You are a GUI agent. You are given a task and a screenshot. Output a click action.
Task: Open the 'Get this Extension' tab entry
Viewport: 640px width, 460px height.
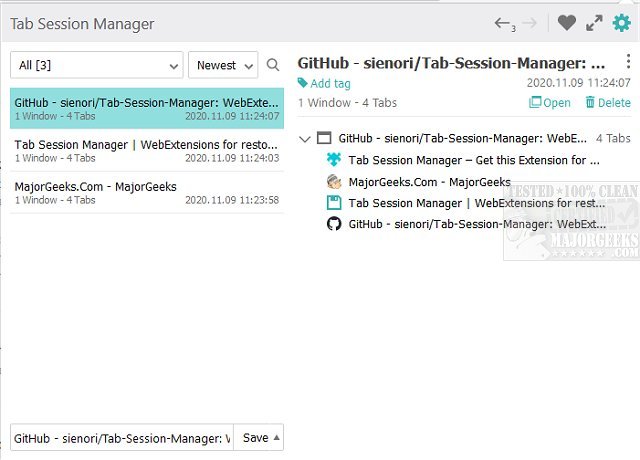[473, 160]
